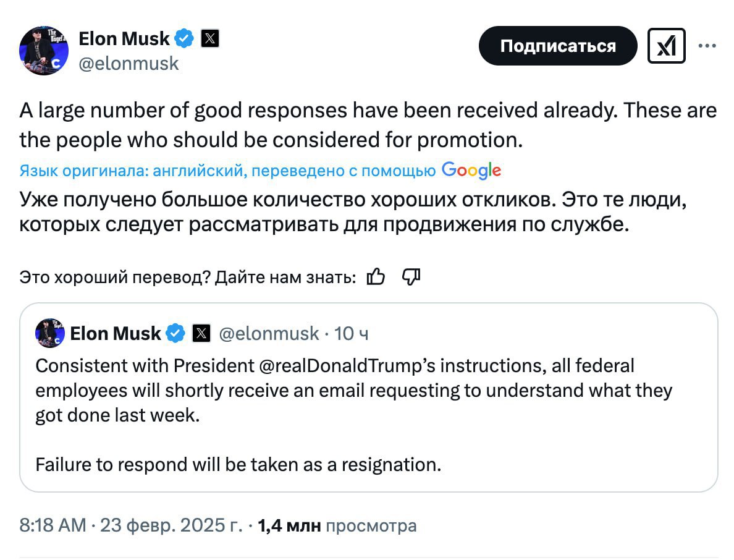Rate translation with thumbs up
The width and height of the screenshot is (734, 560).
376,278
